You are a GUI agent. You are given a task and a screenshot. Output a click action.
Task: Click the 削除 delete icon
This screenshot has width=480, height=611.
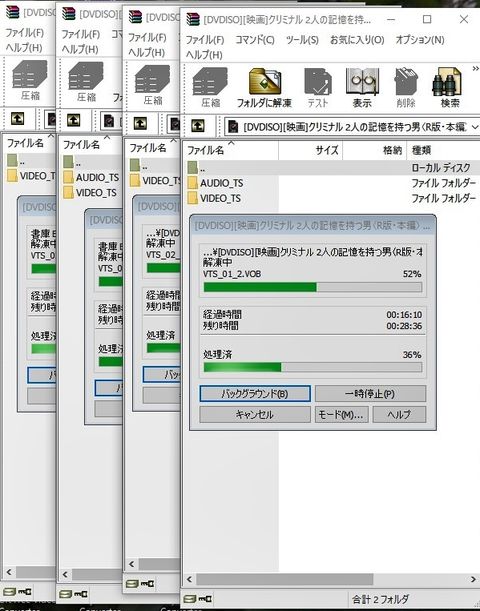click(x=406, y=88)
